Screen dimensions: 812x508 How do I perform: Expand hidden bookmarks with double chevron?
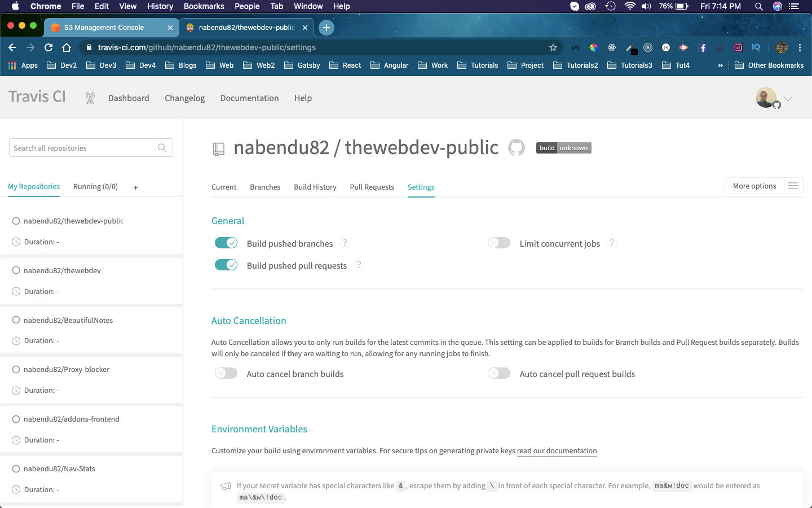click(720, 65)
